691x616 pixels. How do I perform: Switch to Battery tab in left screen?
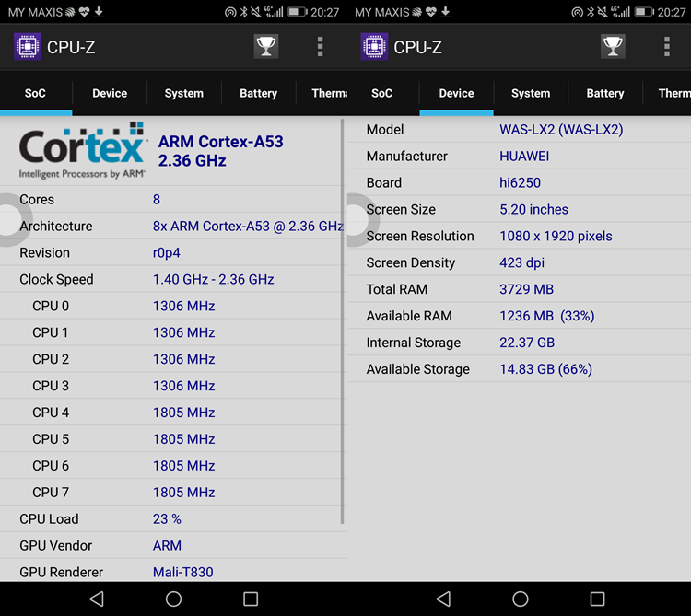(x=258, y=93)
